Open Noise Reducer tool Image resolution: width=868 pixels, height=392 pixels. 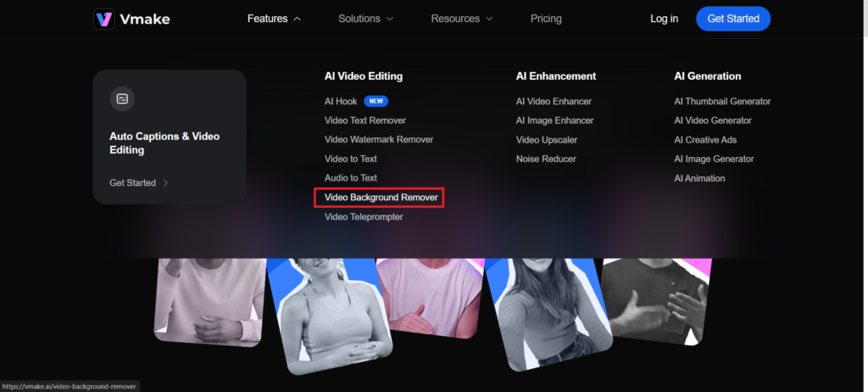tap(545, 159)
